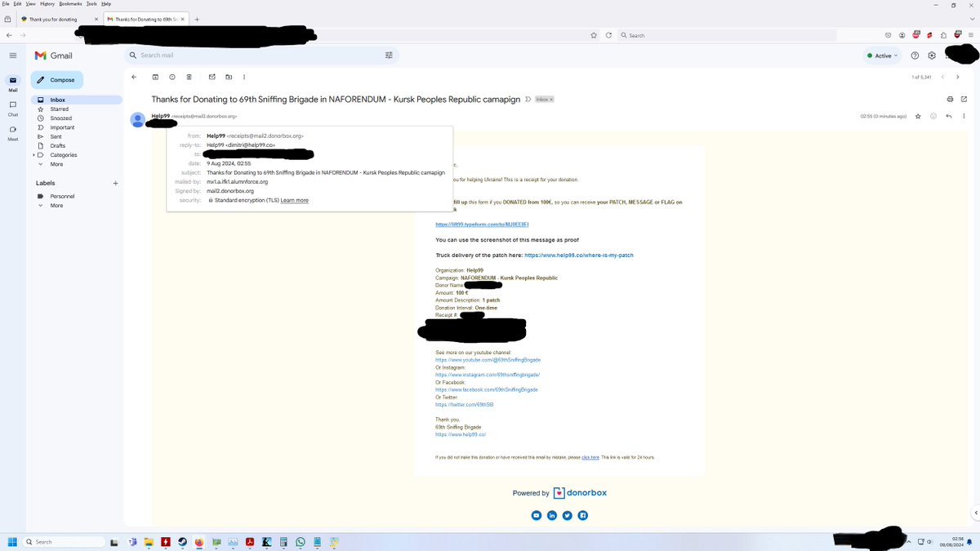Open the Active status dropdown
This screenshot has width=980, height=551.
[881, 56]
